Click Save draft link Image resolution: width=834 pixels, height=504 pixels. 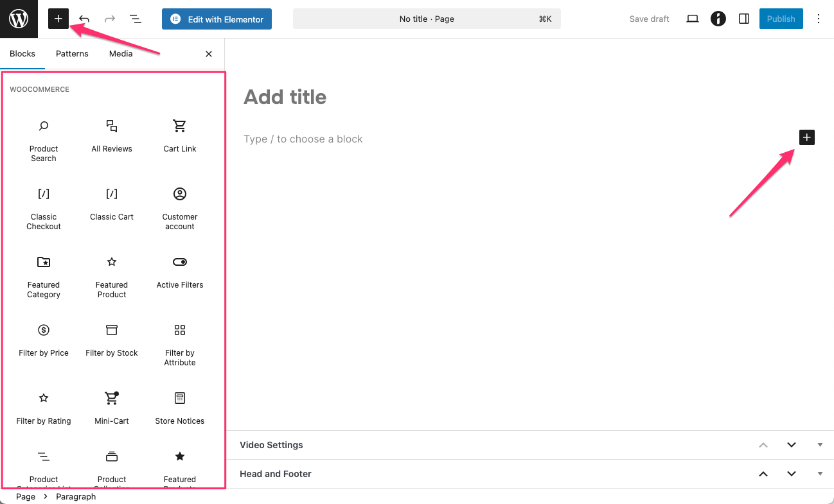click(x=649, y=19)
